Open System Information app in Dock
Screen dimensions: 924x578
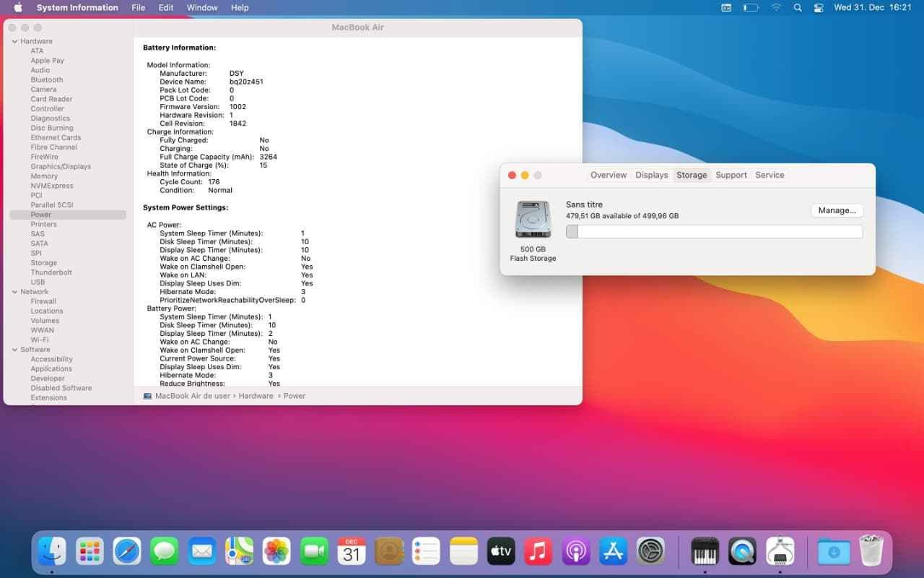pos(780,552)
